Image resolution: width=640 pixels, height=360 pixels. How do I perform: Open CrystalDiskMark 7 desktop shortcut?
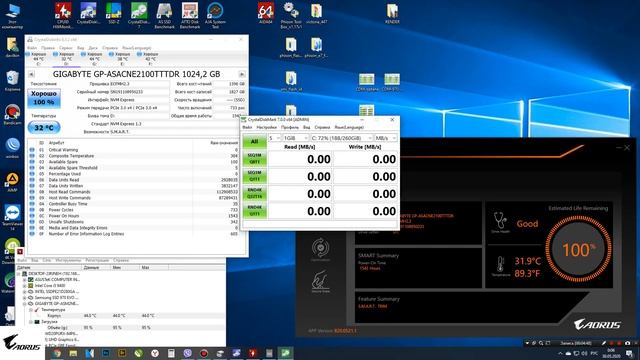point(139,16)
